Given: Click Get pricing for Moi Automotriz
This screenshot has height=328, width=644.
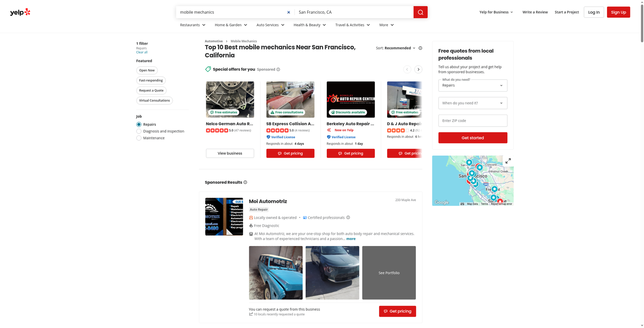Looking at the screenshot, I should pos(397,311).
